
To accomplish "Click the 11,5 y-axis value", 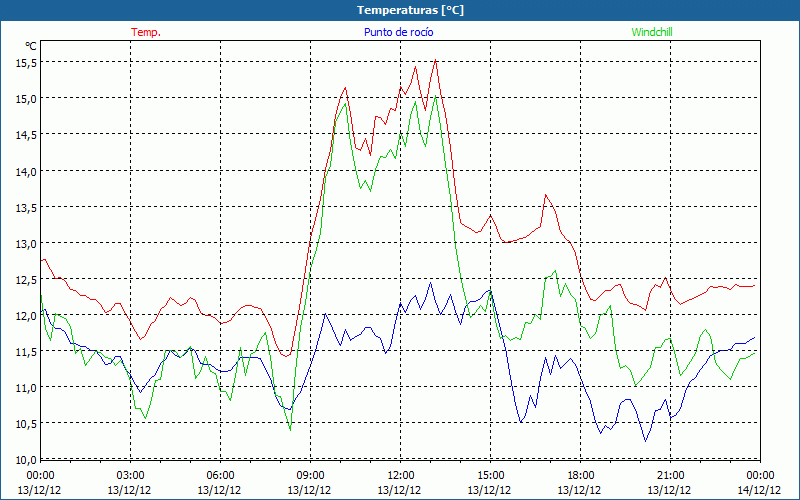I will coord(27,352).
